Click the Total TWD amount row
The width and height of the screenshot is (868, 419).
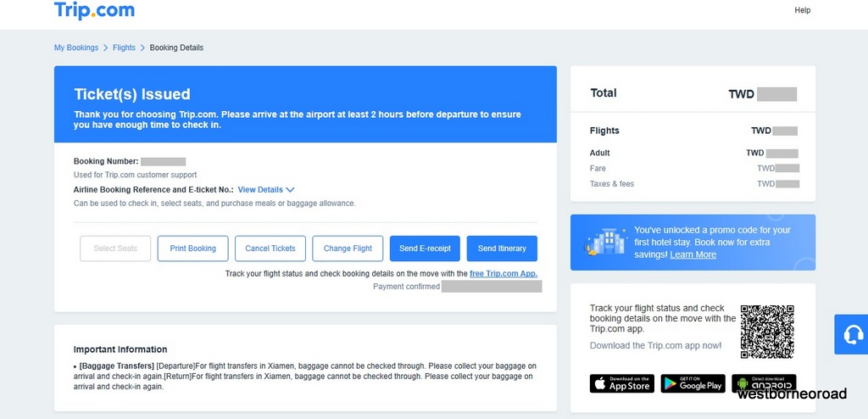[x=693, y=93]
